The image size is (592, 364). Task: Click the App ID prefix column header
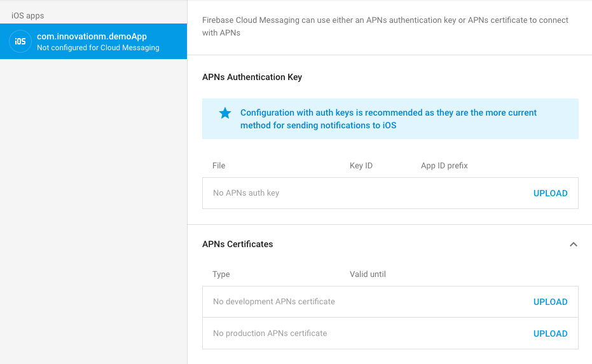click(444, 166)
